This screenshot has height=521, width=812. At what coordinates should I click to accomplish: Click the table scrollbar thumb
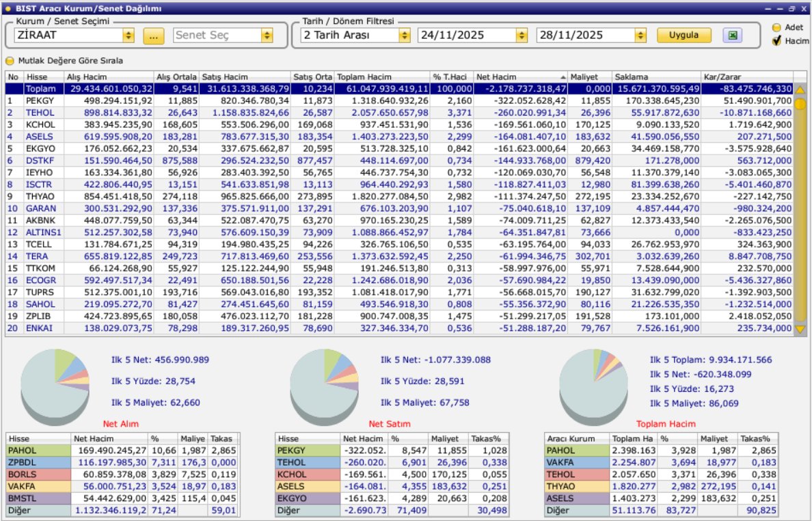click(x=800, y=105)
